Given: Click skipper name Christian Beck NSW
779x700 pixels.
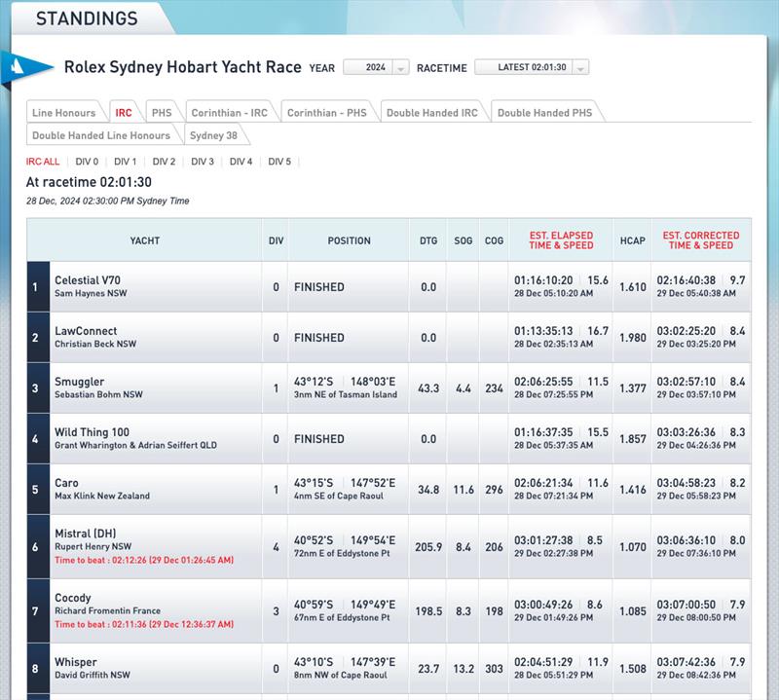Looking at the screenshot, I should [95, 344].
